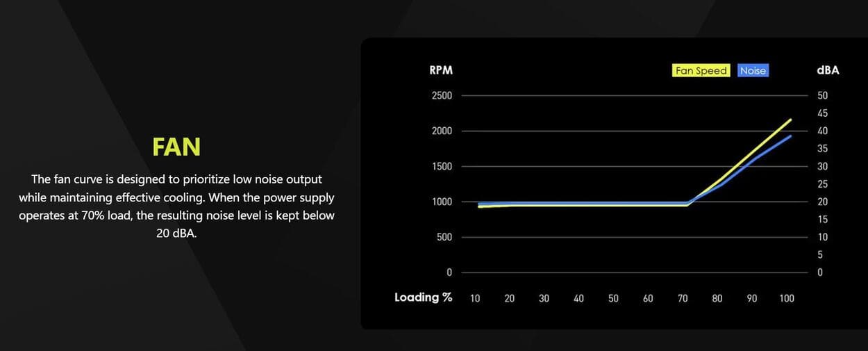Viewport: 868px width, 351px height.
Task: Click the fan curve description paragraph
Action: 176,206
